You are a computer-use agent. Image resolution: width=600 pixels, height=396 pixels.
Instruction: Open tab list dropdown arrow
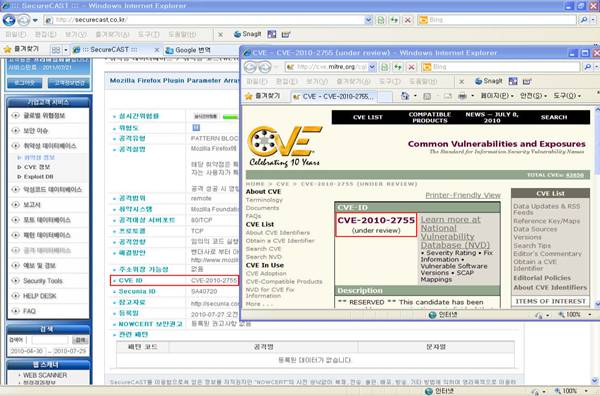coord(65,50)
